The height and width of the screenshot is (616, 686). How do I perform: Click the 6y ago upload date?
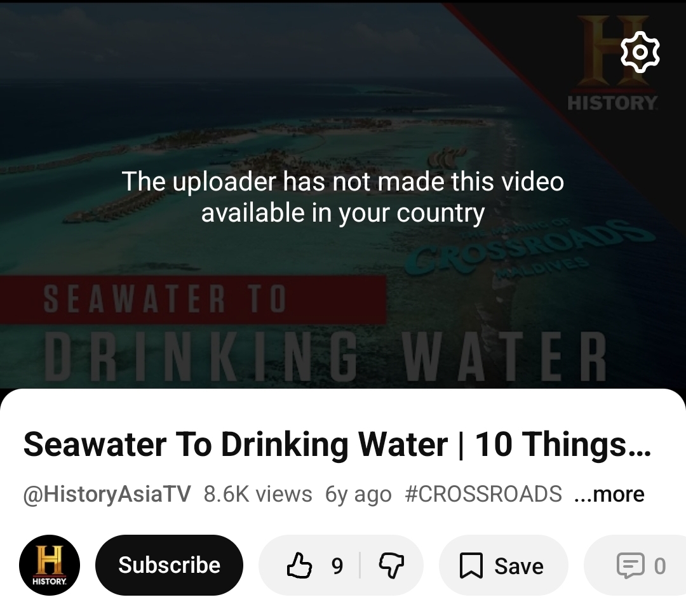tap(358, 494)
